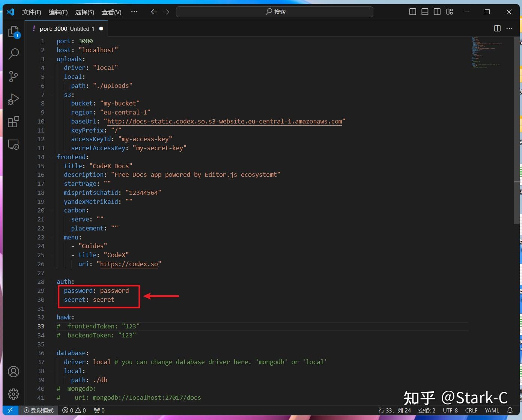Open the 查看(V) menu

point(111,12)
